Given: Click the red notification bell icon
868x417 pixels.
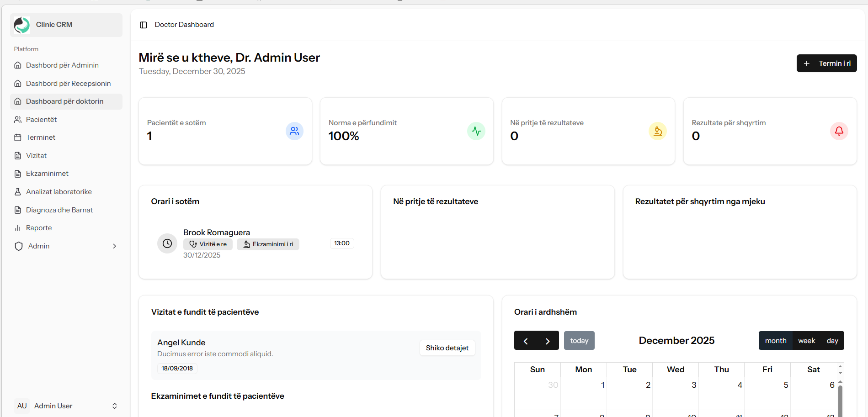Looking at the screenshot, I should tap(839, 131).
